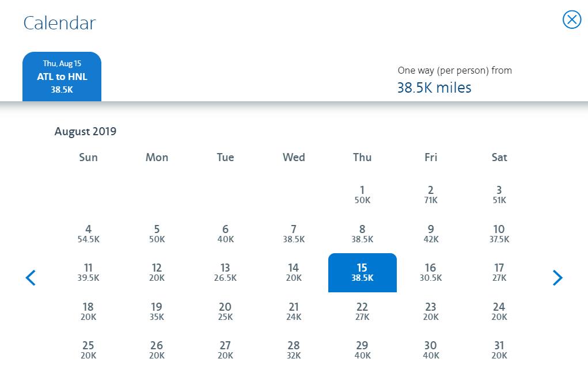Select the ATL to HNL flight tab

pos(62,77)
